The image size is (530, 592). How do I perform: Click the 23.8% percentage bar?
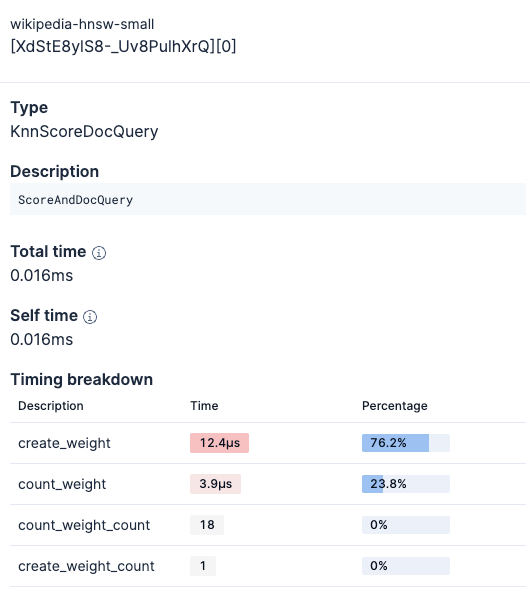point(406,484)
